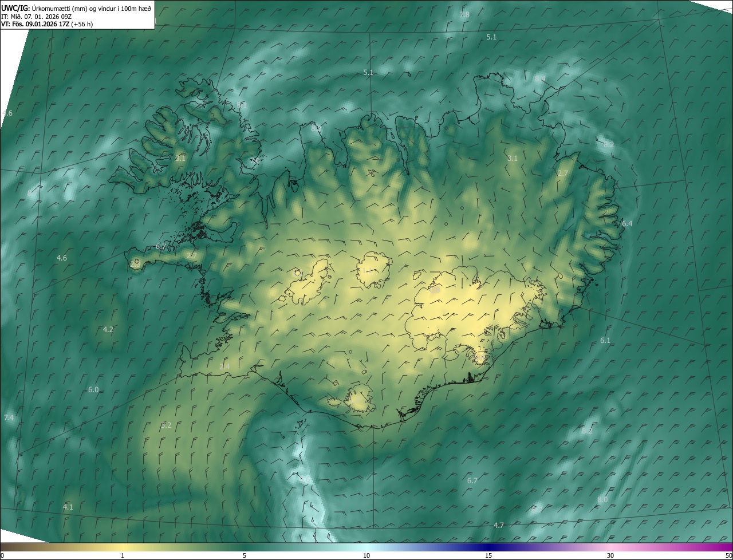Click the 2.4 value on the southwest peninsula
Screen dimensions: 733x560
pos(224,366)
